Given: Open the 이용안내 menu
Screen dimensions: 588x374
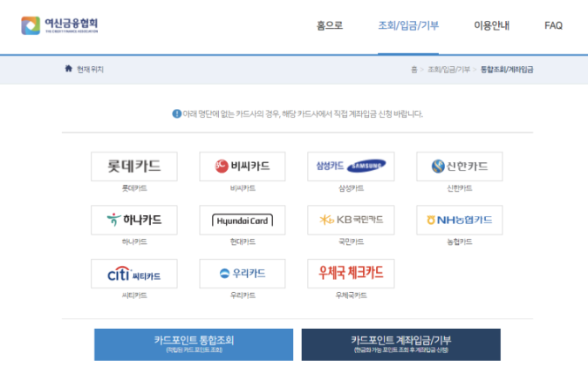Looking at the screenshot, I should point(492,25).
